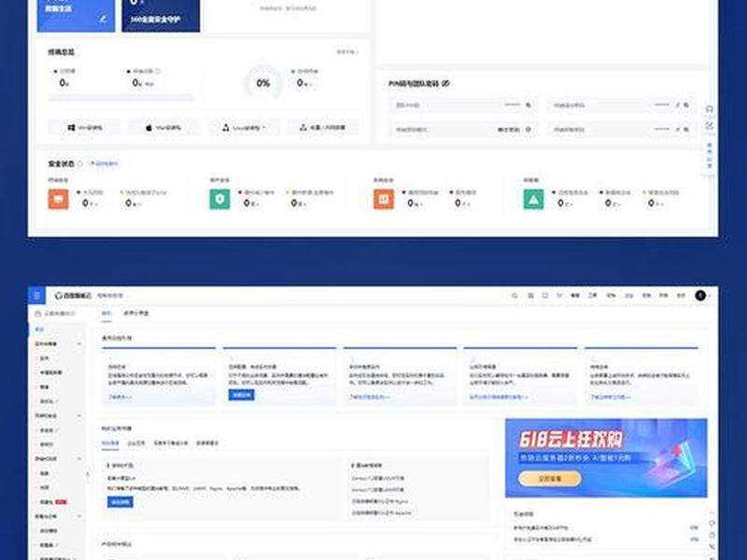Click the orange monitor icon in security status
The height and width of the screenshot is (560, 747).
(x=58, y=199)
